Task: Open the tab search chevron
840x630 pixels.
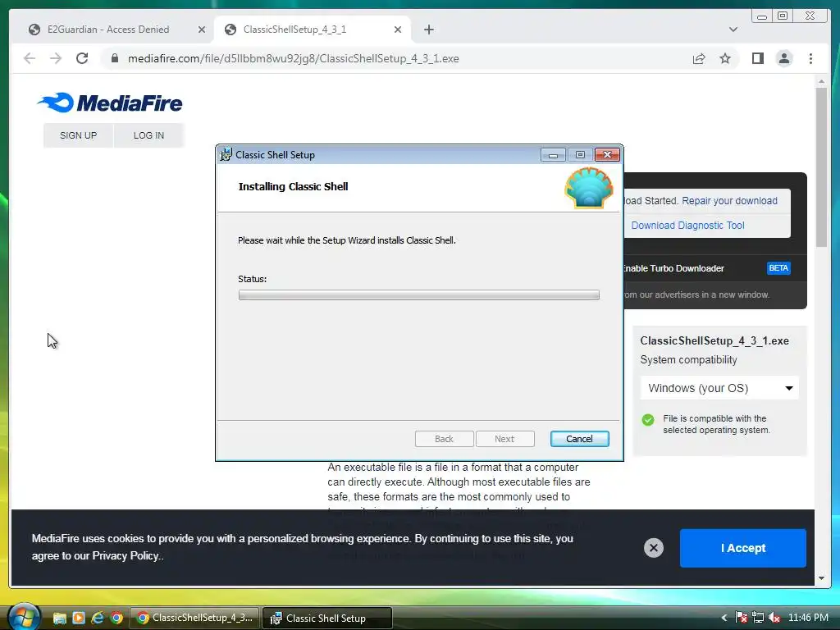Action: tap(733, 30)
